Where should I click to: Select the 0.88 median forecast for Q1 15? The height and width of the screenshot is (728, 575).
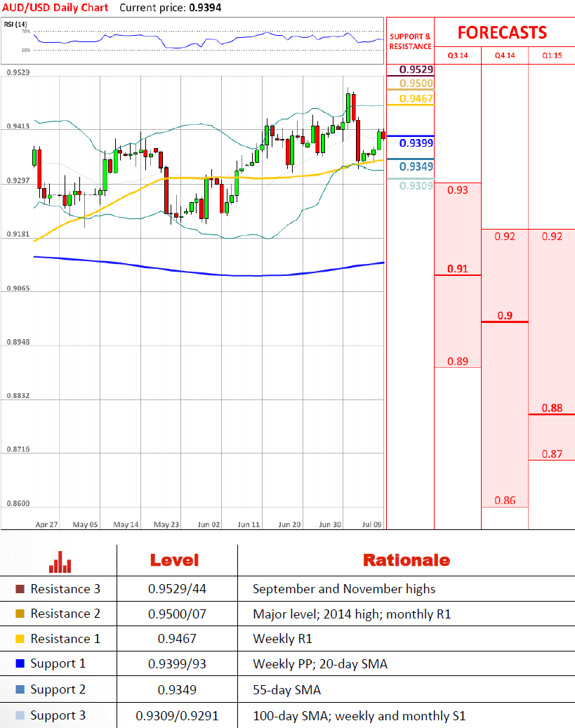coord(551,408)
